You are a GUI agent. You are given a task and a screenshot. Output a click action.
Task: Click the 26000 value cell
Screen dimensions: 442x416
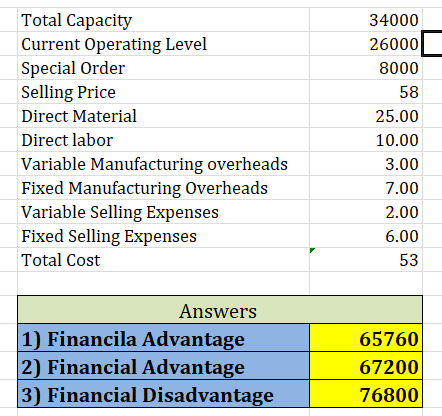pyautogui.click(x=366, y=44)
